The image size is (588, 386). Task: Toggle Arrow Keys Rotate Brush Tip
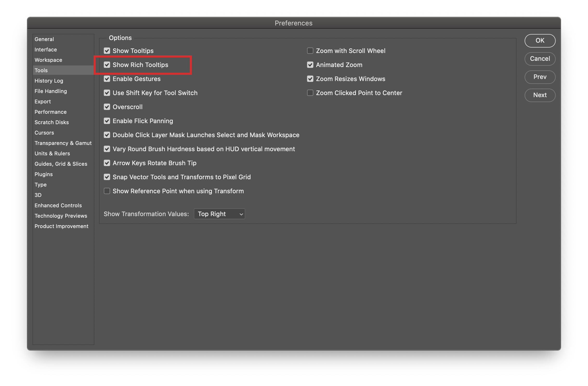tap(107, 163)
